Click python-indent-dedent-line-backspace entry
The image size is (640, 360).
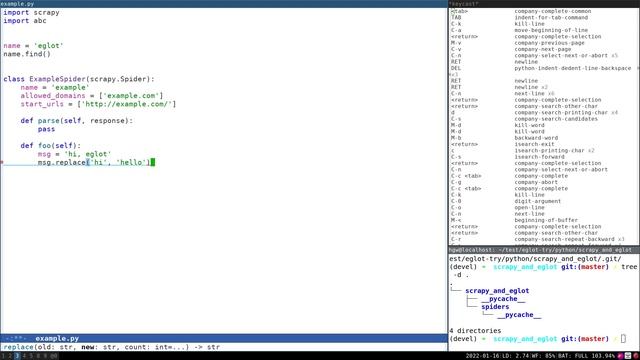click(x=573, y=68)
